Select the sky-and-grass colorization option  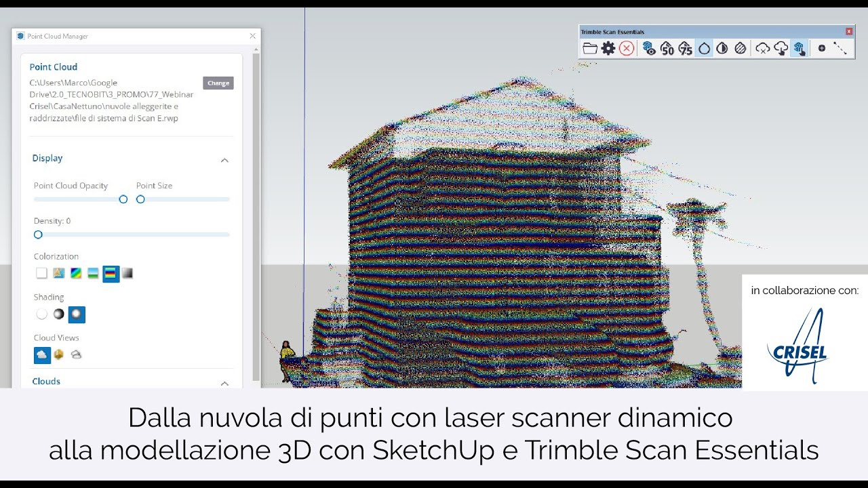[x=93, y=273]
